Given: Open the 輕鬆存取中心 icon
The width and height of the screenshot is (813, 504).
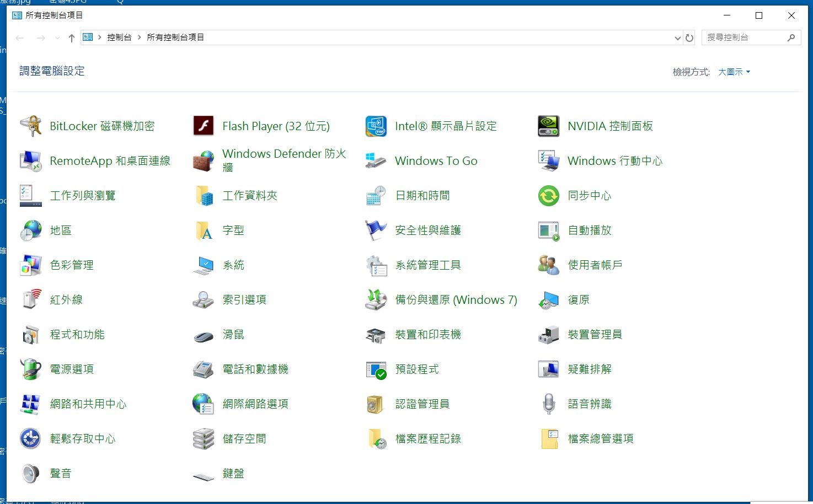Looking at the screenshot, I should 30,438.
